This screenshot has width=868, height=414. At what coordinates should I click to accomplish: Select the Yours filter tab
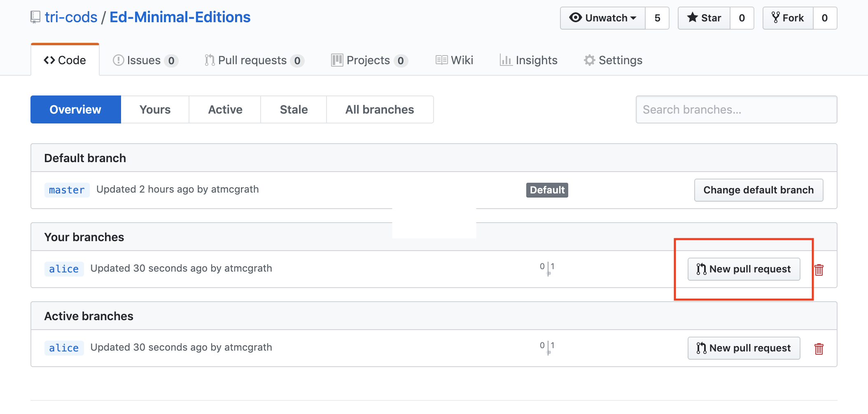[x=155, y=109]
